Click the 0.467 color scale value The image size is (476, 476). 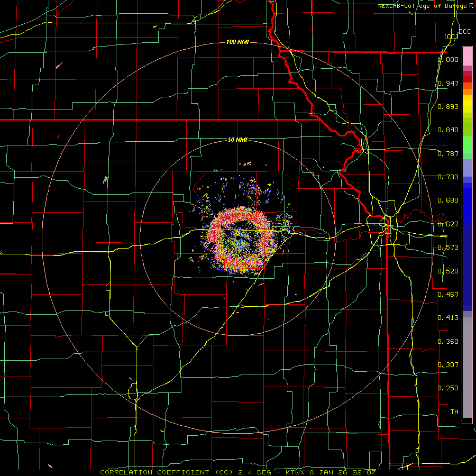click(448, 295)
